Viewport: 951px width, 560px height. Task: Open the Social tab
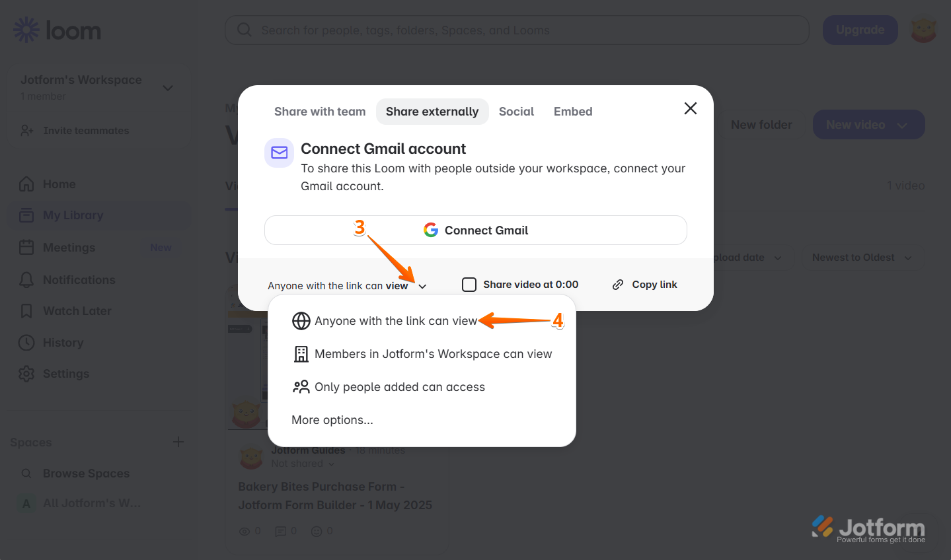(x=516, y=112)
